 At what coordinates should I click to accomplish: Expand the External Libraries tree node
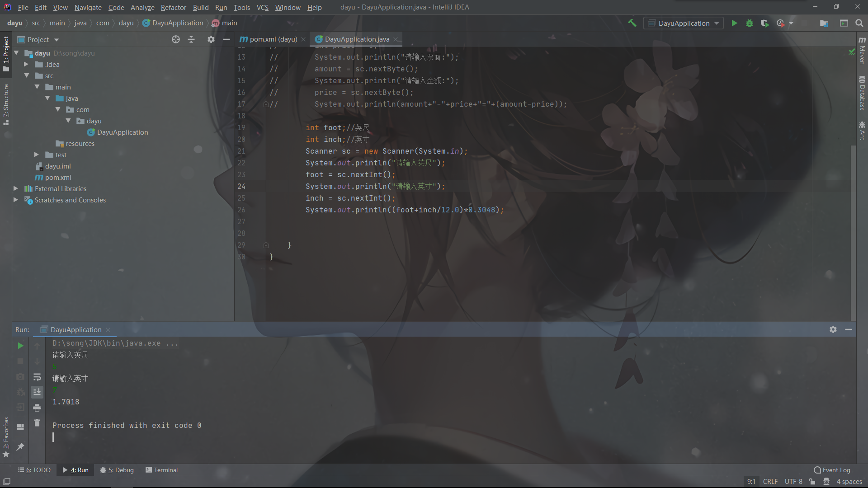[16, 188]
